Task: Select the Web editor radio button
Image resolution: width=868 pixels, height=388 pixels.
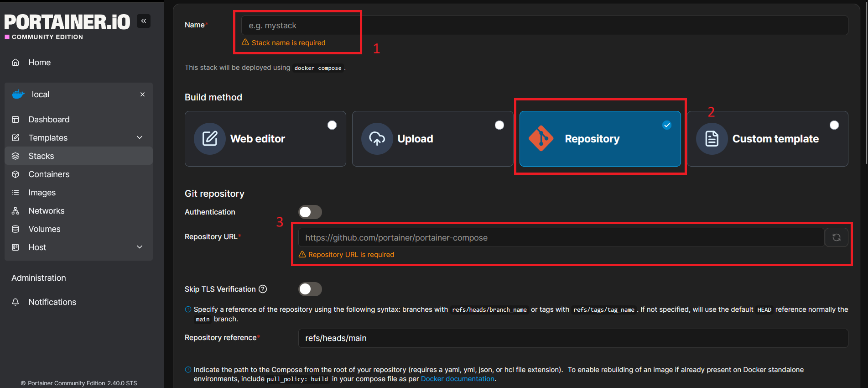Action: pos(332,125)
